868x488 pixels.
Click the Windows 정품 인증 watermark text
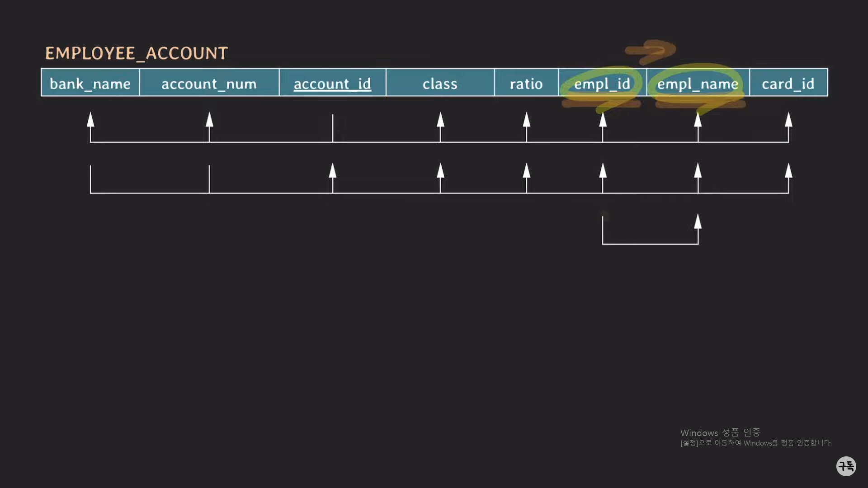(x=720, y=432)
